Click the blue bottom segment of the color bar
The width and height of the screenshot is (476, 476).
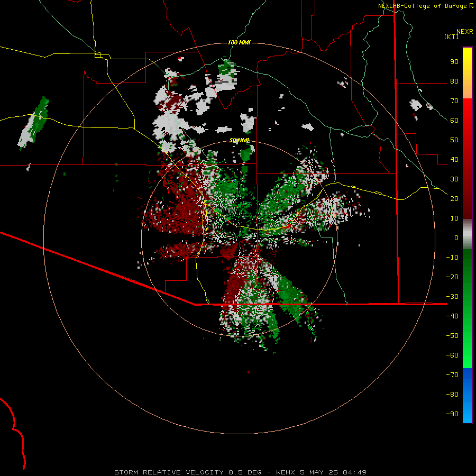pos(467,396)
